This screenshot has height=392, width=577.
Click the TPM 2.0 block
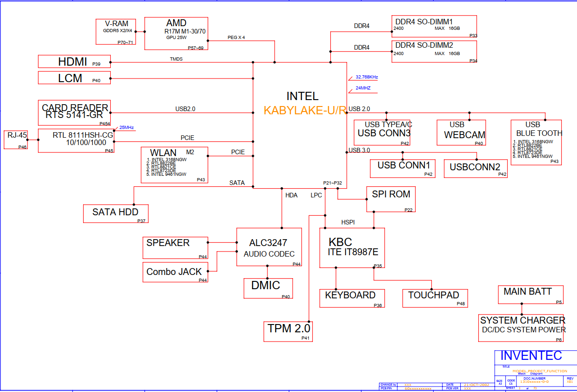[x=288, y=331]
